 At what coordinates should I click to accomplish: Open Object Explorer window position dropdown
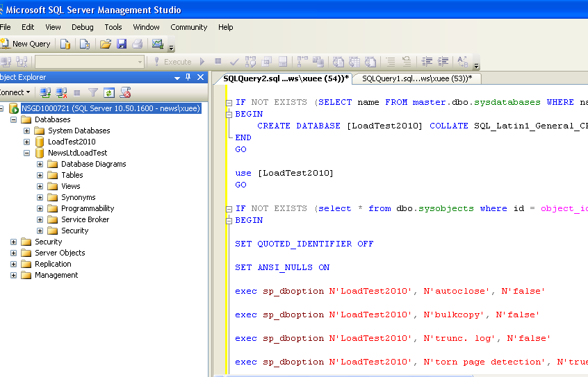[177, 78]
